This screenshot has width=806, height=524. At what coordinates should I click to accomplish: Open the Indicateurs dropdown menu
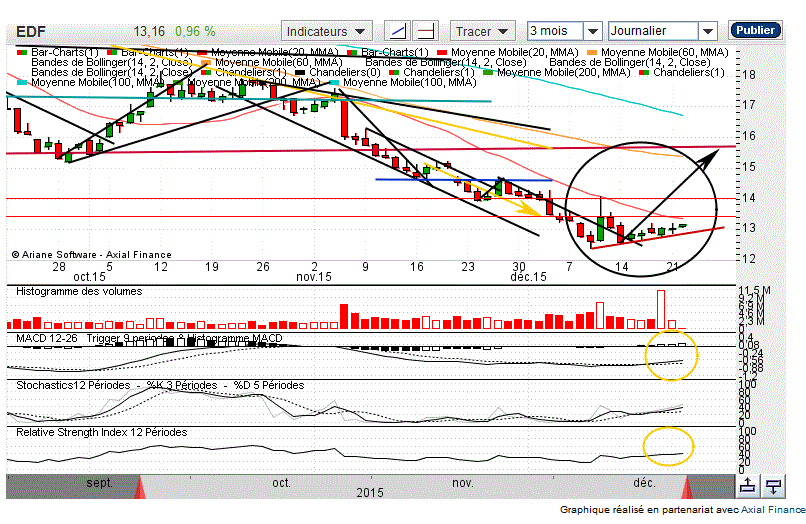326,31
